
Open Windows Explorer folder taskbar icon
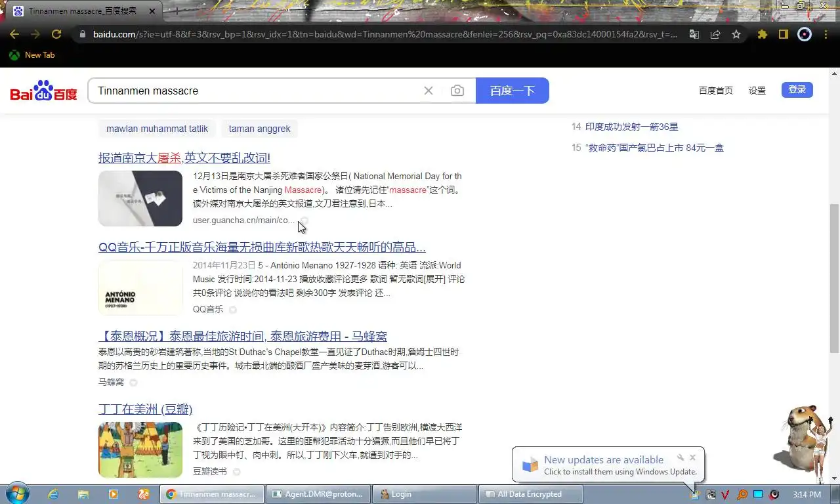(83, 494)
